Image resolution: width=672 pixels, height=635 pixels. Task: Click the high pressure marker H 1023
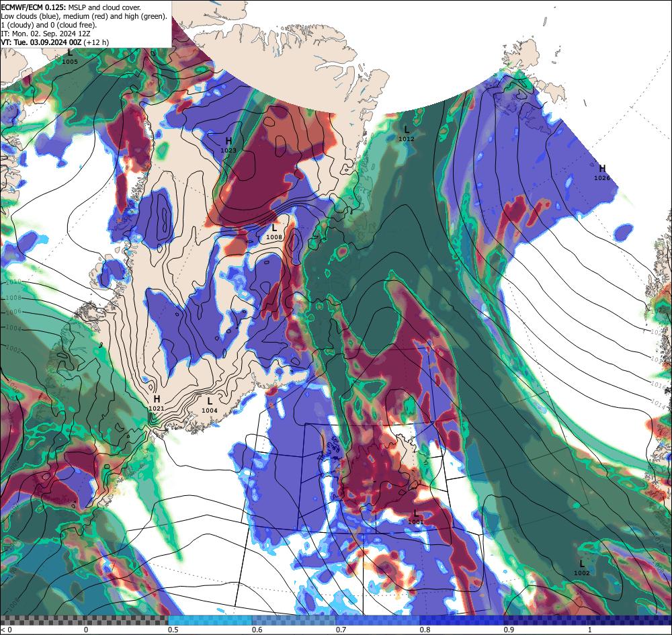click(x=228, y=145)
